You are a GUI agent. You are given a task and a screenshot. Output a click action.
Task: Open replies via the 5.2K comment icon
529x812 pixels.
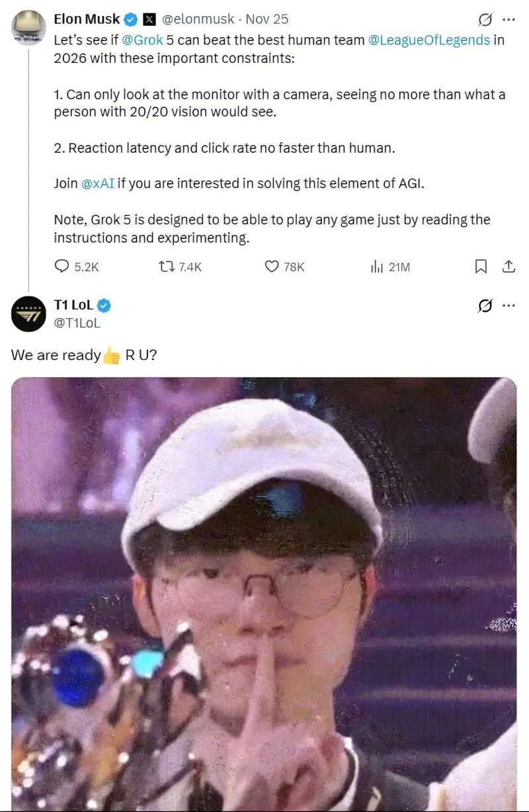[x=62, y=266]
